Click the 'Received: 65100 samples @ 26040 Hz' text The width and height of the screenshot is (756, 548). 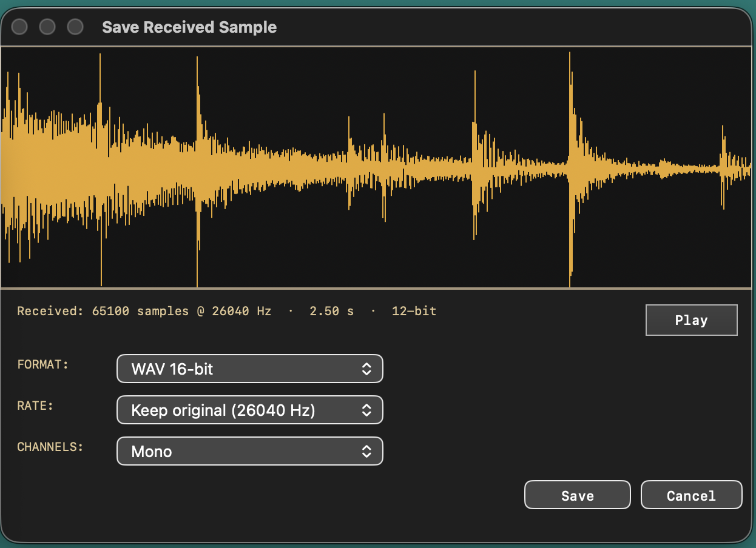pyautogui.click(x=144, y=311)
